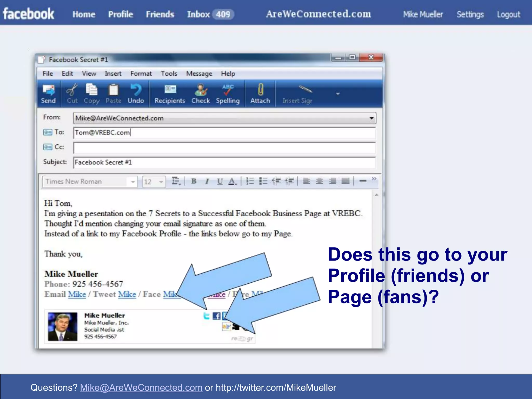Open the font color button
The image size is (532, 399).
click(232, 181)
